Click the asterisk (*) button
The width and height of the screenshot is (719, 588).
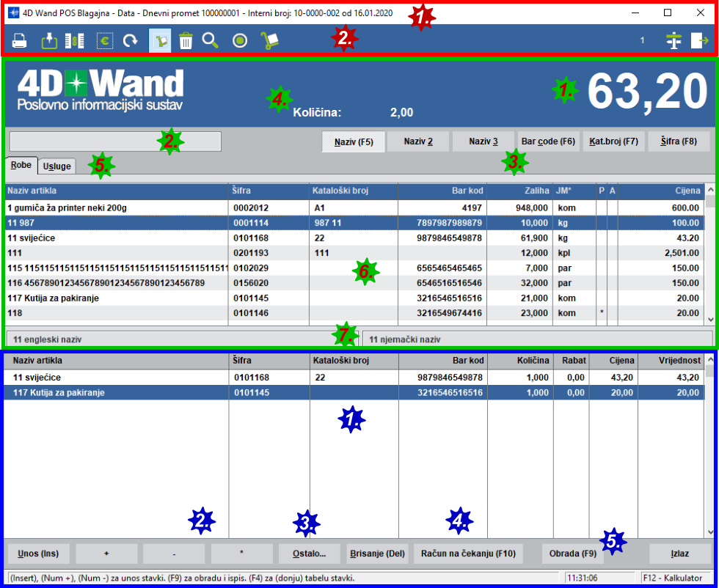click(x=241, y=554)
